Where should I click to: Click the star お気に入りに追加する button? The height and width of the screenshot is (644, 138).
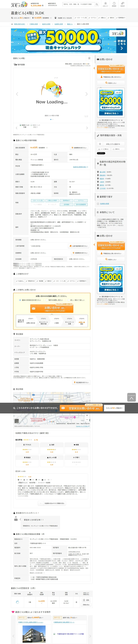(x=111, y=144)
